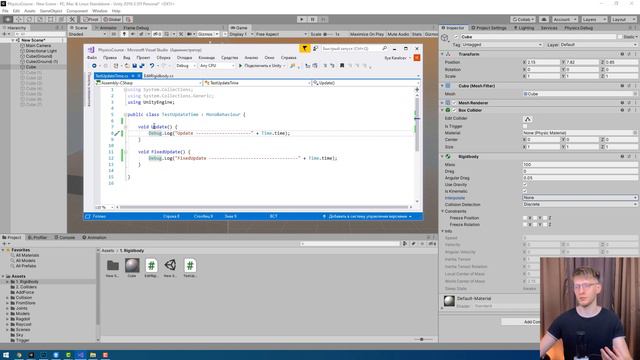Viewport: 640px width, 360px height.
Task: Toggle Mesh Renderer enabled checkbox
Action: pyautogui.click(x=454, y=103)
